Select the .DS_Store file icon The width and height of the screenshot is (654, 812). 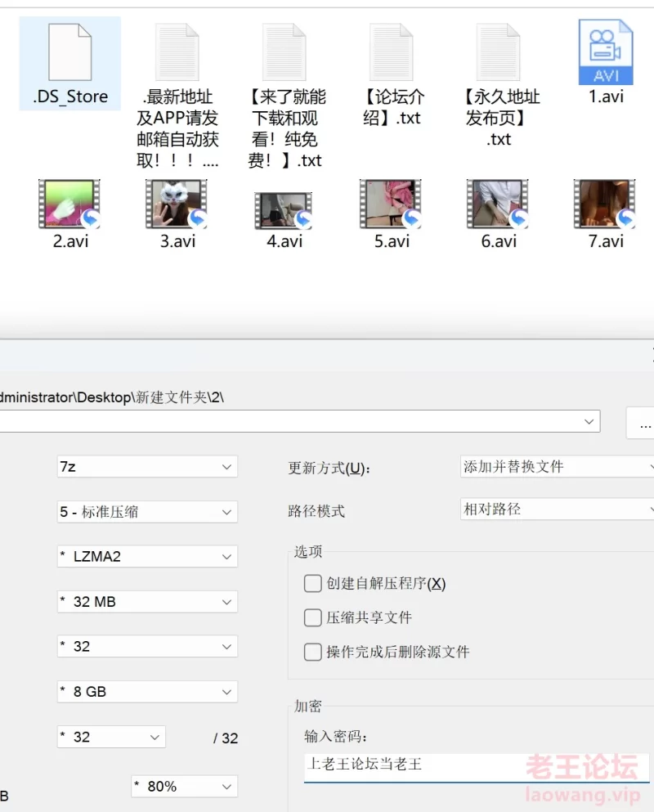coord(70,52)
